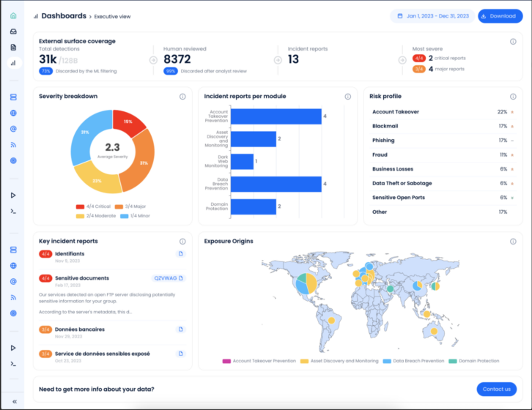Show info for Risk profile card
Viewport: 532px width, 410px height.
click(513, 97)
